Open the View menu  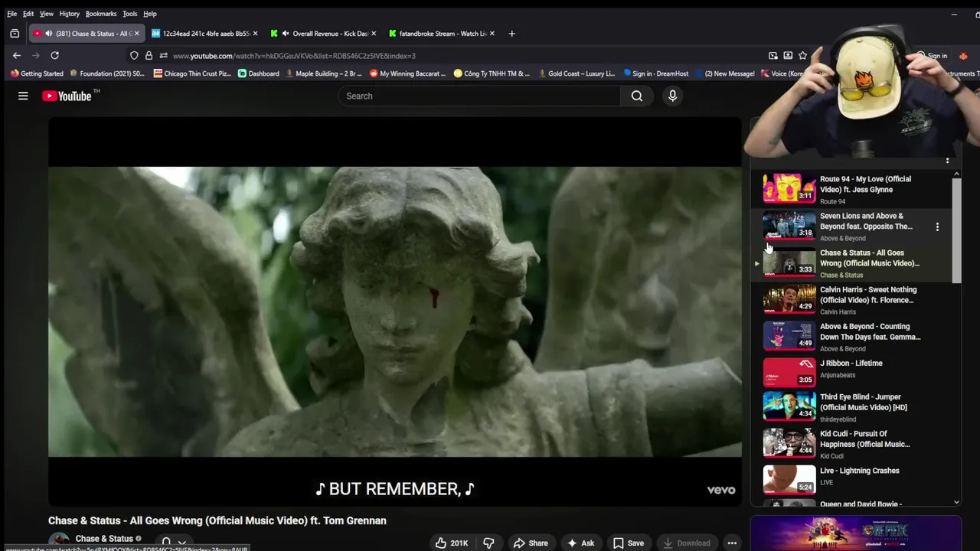tap(46, 14)
